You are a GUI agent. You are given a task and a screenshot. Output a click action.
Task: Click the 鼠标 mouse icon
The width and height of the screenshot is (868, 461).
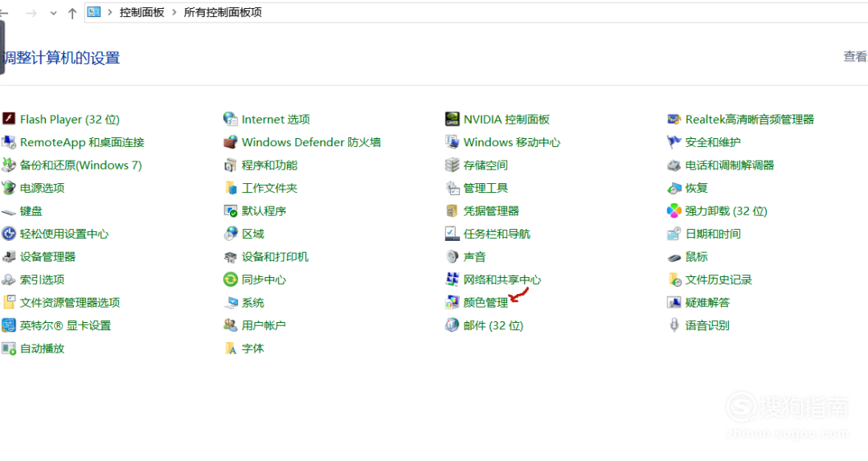pos(674,257)
